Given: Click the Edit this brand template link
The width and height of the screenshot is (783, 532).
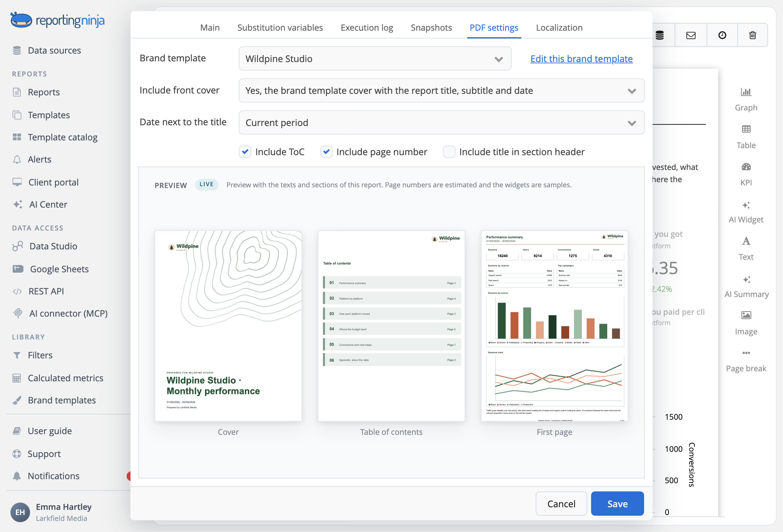Looking at the screenshot, I should [581, 59].
